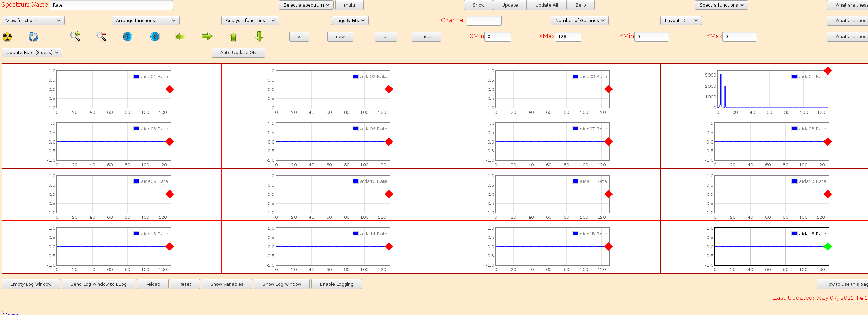Click the red diamond marker on aida10 Rate
This screenshot has height=315, width=868.
click(389, 194)
